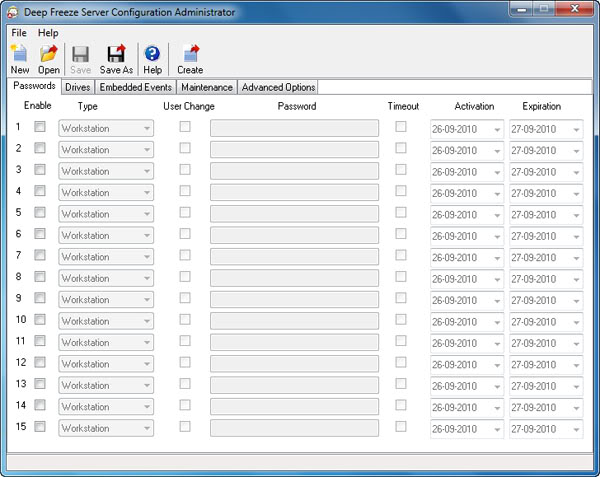Click the Timeout column header
This screenshot has height=477, width=600.
coord(403,106)
